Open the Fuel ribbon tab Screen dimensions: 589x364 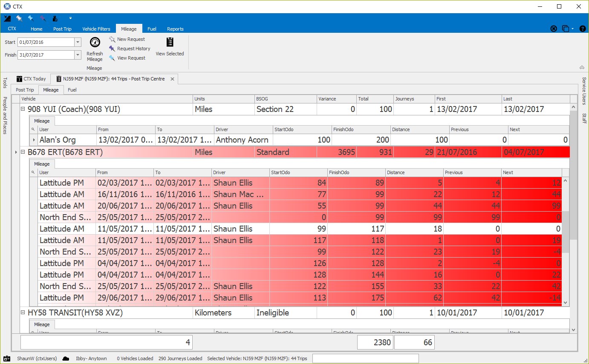click(x=152, y=29)
